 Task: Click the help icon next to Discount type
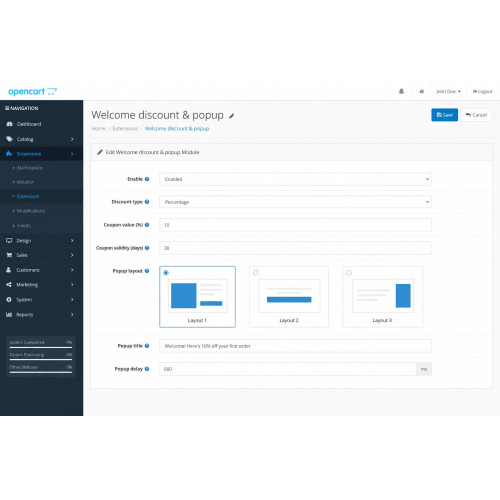coord(147,202)
